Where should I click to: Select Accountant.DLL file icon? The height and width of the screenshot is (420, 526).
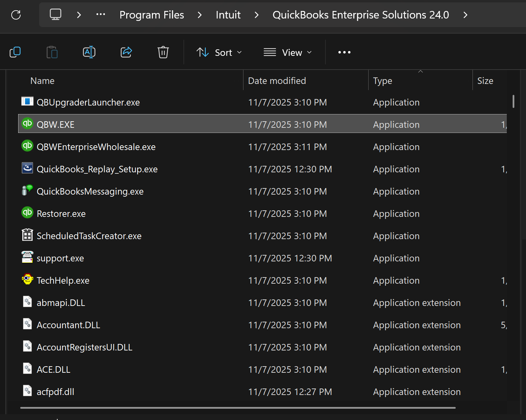point(27,324)
